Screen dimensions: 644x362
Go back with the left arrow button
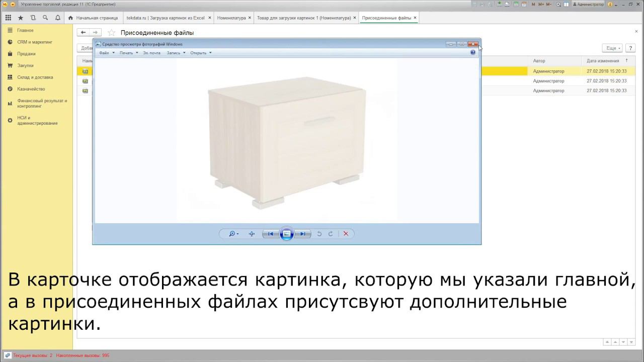point(84,32)
